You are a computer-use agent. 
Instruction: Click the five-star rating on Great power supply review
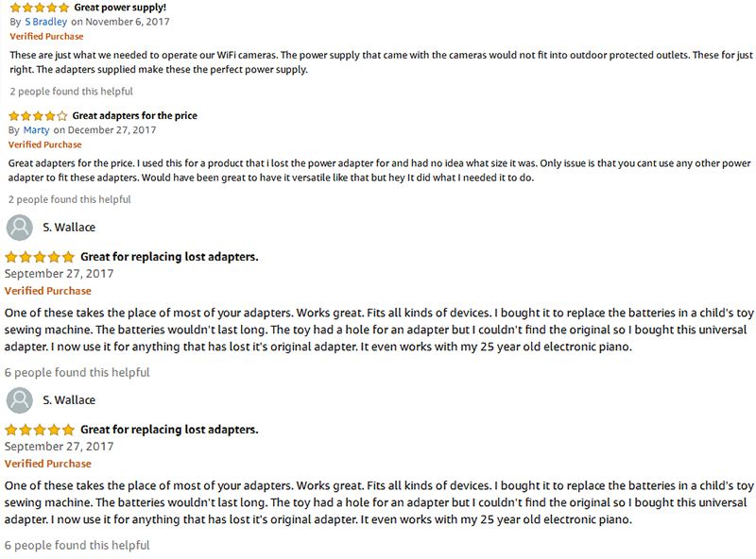click(40, 8)
